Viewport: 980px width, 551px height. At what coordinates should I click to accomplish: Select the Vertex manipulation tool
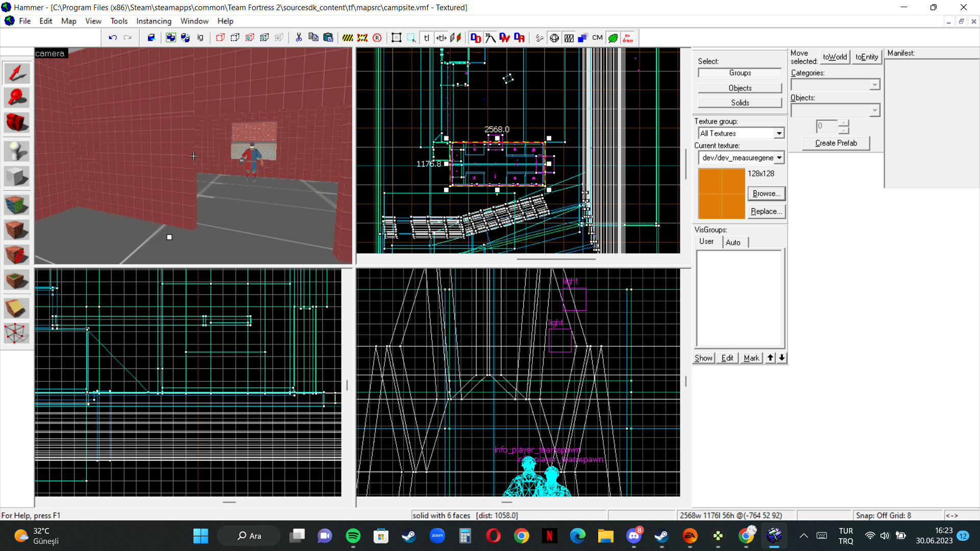tap(17, 333)
